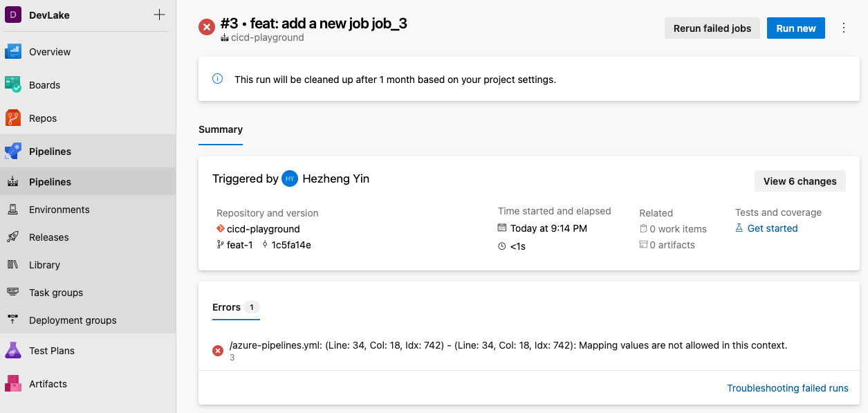Click the Releases rocket icon
868x413 pixels.
pyautogui.click(x=13, y=237)
